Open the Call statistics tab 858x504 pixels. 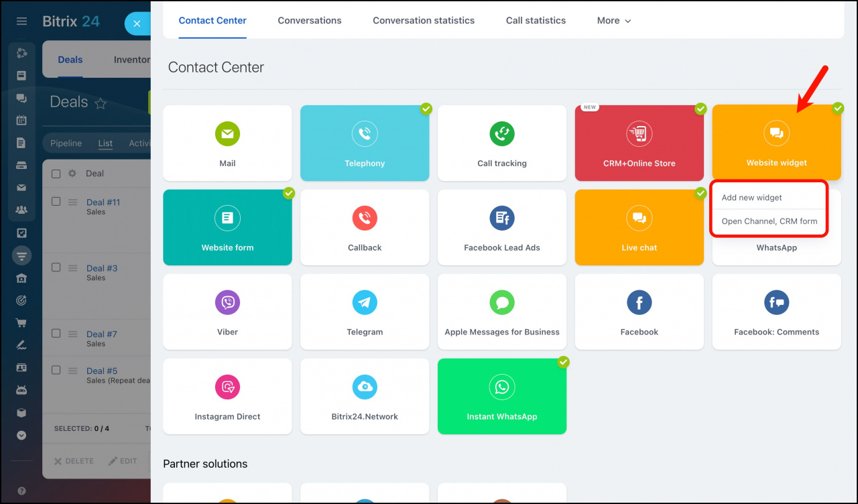click(x=536, y=21)
